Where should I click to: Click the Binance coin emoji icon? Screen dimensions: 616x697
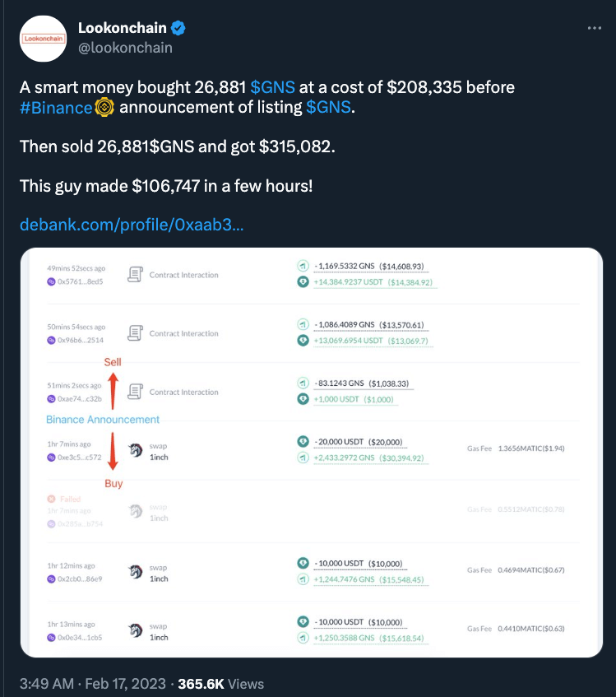click(105, 108)
